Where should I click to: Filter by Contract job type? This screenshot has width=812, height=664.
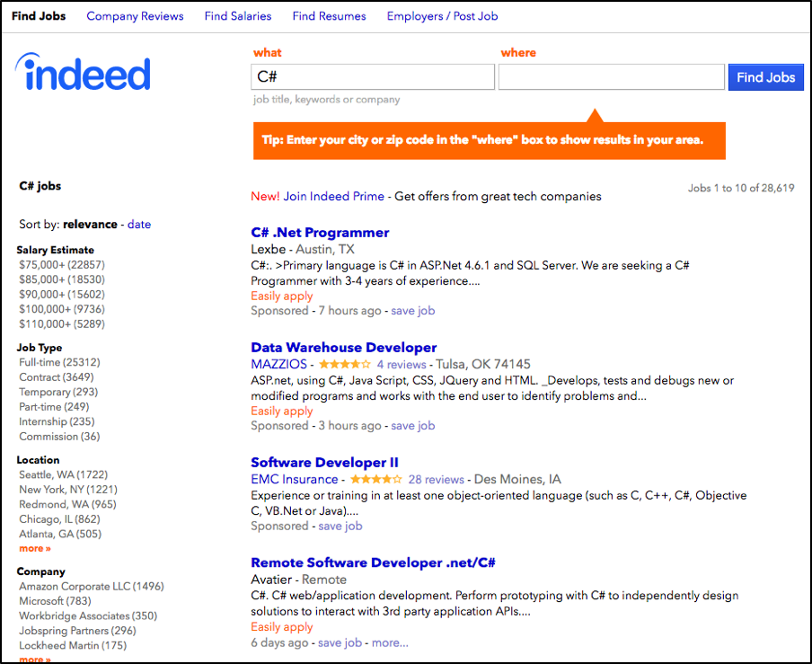[57, 377]
